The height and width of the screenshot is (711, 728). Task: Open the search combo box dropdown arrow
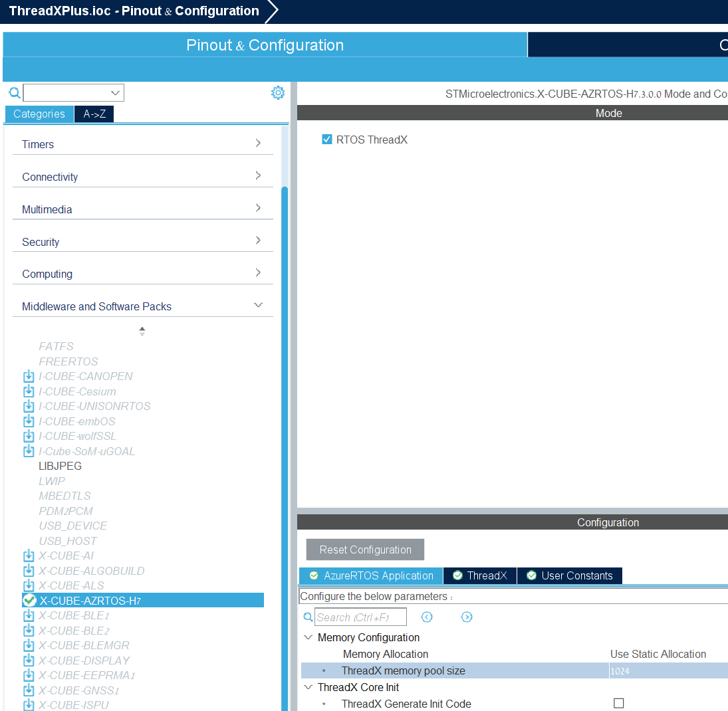click(x=116, y=92)
